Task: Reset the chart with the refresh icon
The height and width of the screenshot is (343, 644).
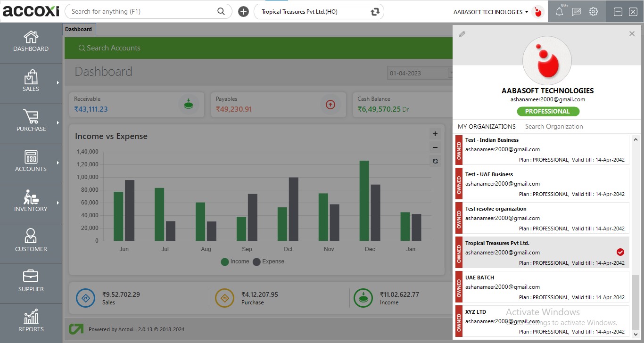Action: click(x=435, y=161)
